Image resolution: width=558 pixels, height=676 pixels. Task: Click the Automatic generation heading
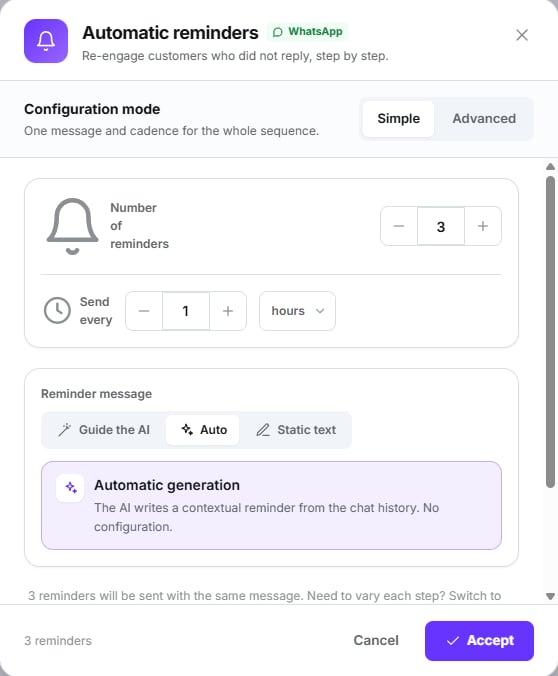[167, 485]
